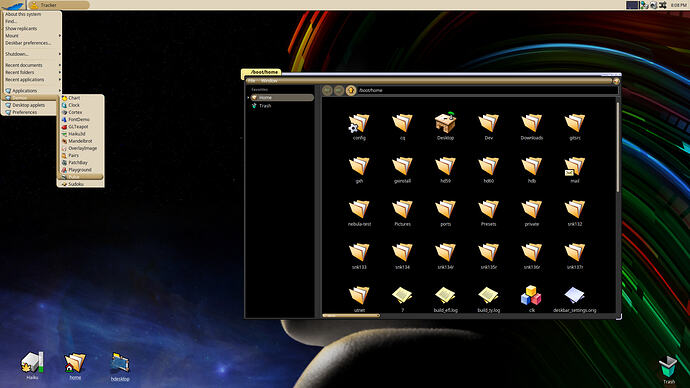Launch OverlayImage demo
The image size is (690, 388).
coord(81,148)
